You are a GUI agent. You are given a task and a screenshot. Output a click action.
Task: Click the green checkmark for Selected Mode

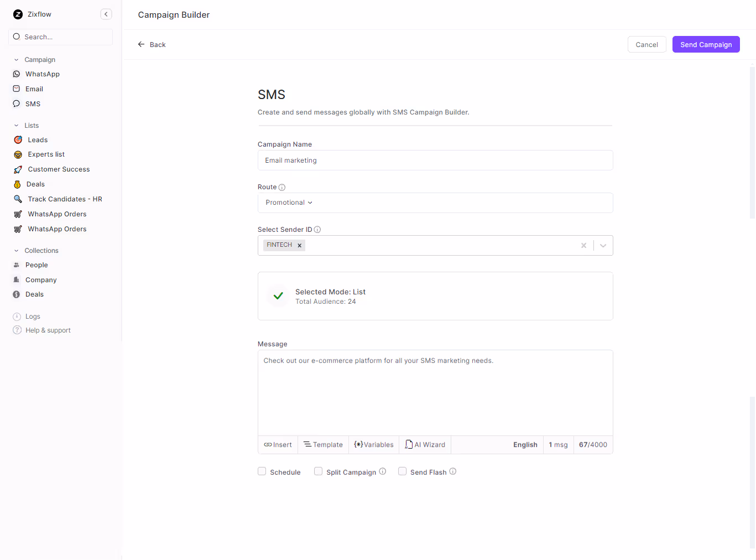278,296
